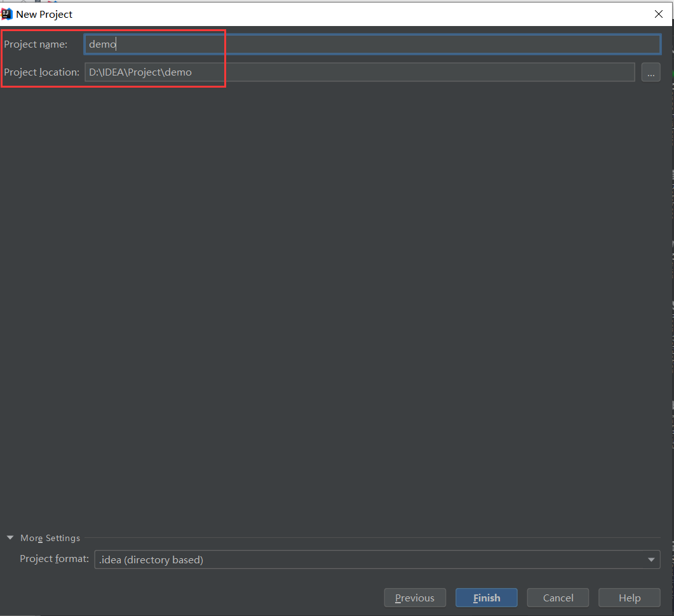The height and width of the screenshot is (616, 674).
Task: Click the Project location path field
Action: 360,72
